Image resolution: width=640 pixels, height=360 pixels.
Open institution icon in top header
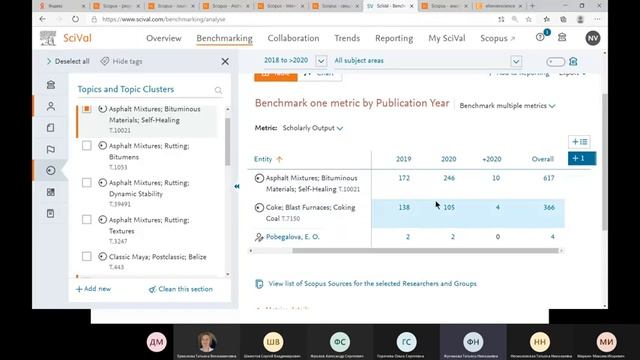tap(562, 38)
